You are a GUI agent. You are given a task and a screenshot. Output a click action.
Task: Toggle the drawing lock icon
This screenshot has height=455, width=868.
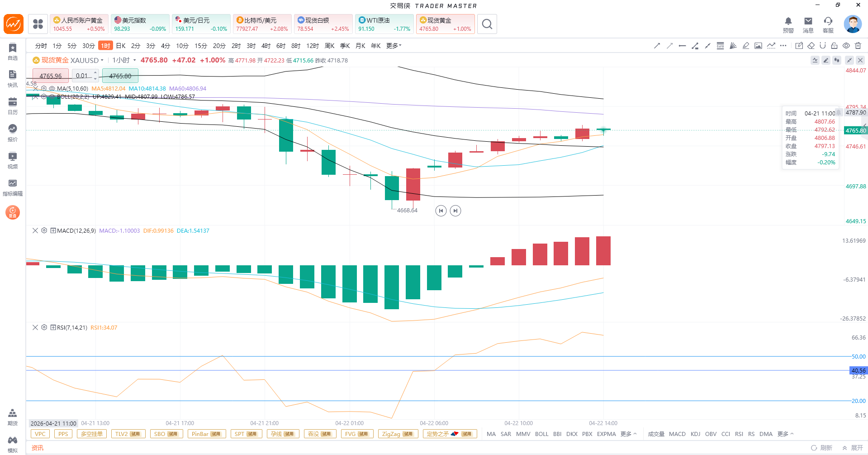(835, 46)
